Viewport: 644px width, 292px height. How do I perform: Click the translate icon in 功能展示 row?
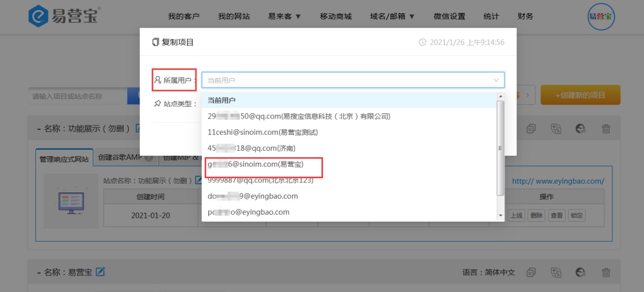[556, 129]
